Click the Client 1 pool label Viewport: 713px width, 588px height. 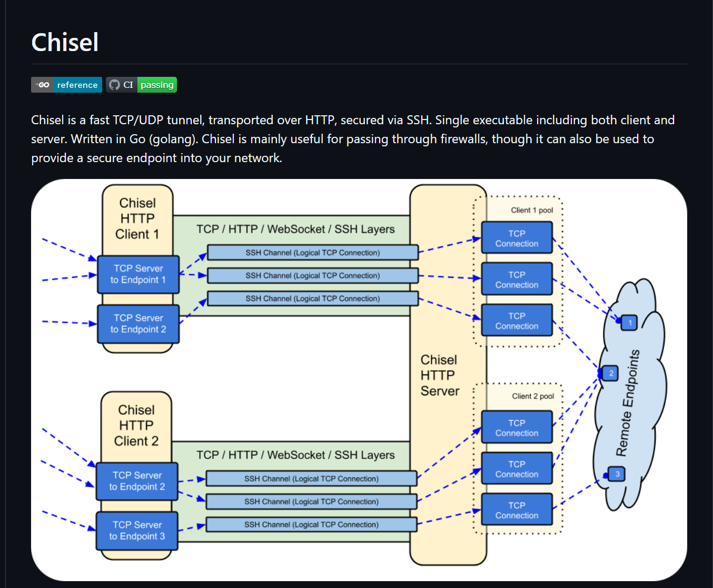coord(532,210)
